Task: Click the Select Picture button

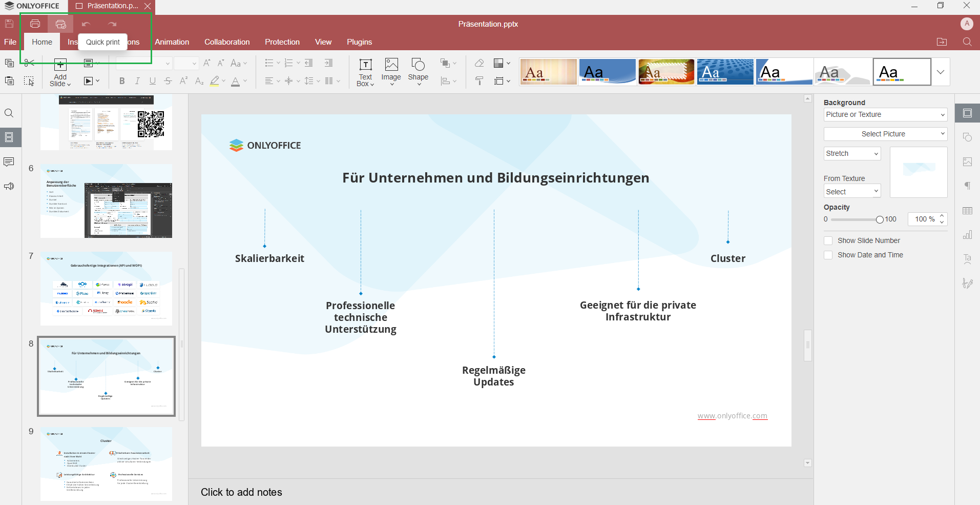Action: click(x=885, y=134)
